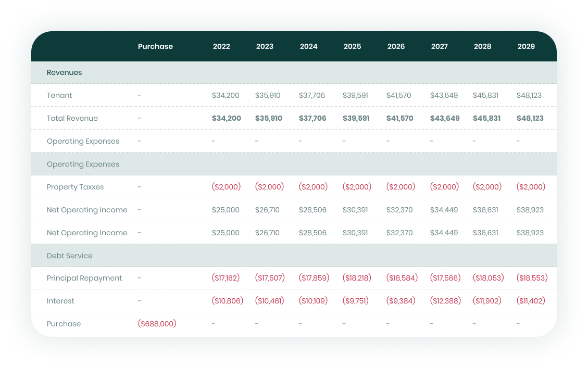Select the Interest row label
This screenshot has height=368, width=588.
[60, 301]
